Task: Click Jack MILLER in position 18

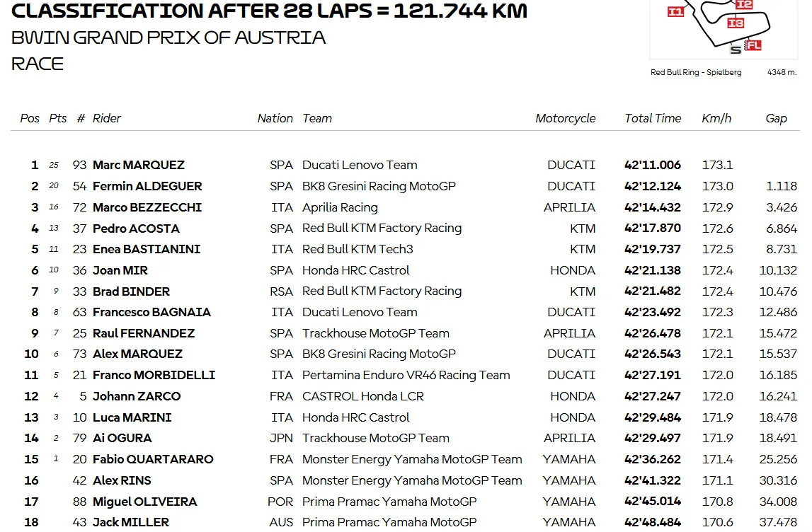Action: click(130, 523)
